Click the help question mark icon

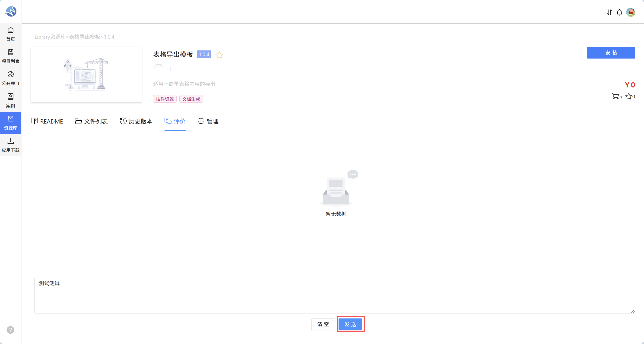tap(10, 330)
